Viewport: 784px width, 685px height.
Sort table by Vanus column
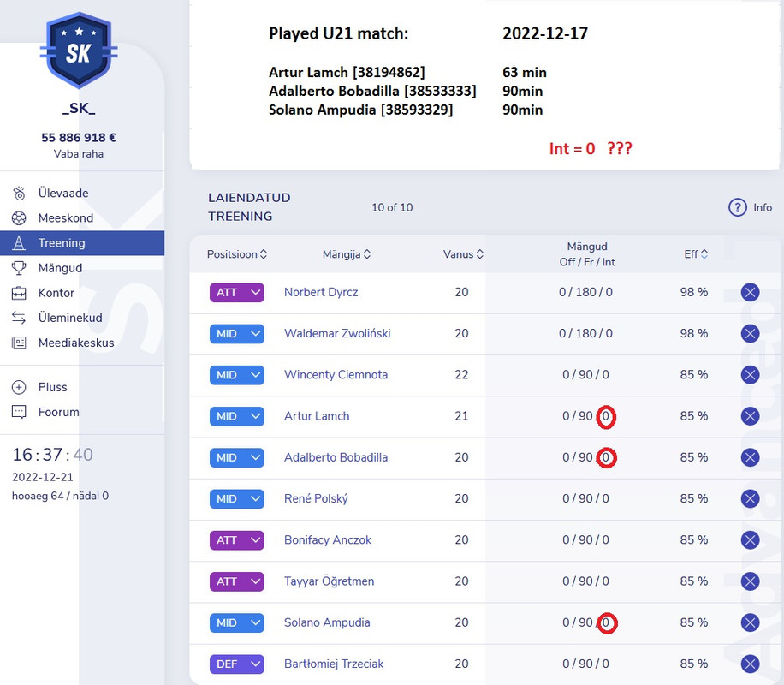click(x=463, y=254)
